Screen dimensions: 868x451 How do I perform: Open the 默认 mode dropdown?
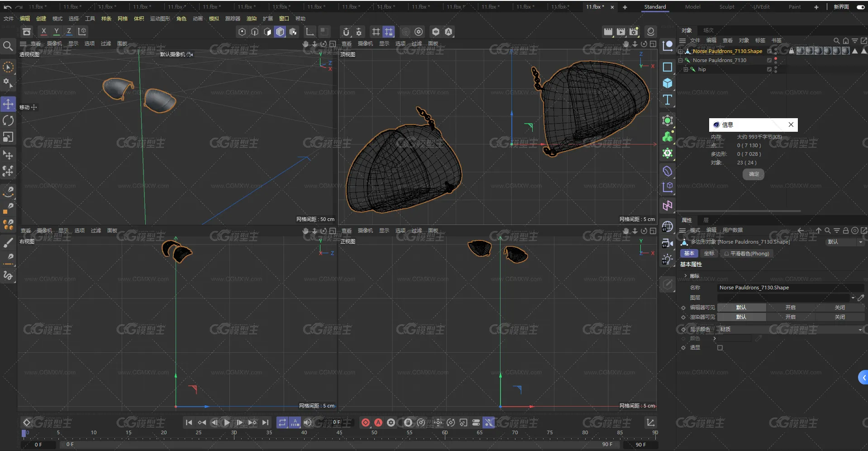click(x=844, y=242)
